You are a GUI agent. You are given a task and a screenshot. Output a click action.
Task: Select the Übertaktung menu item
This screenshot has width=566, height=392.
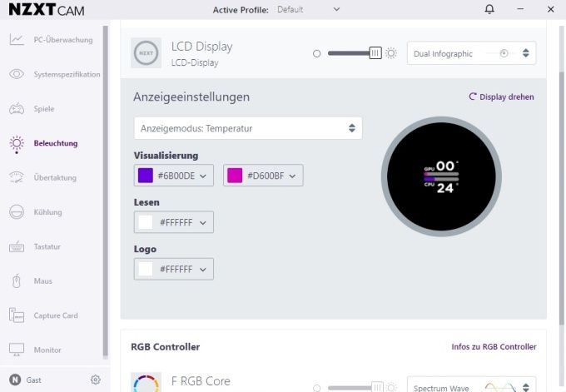click(55, 177)
